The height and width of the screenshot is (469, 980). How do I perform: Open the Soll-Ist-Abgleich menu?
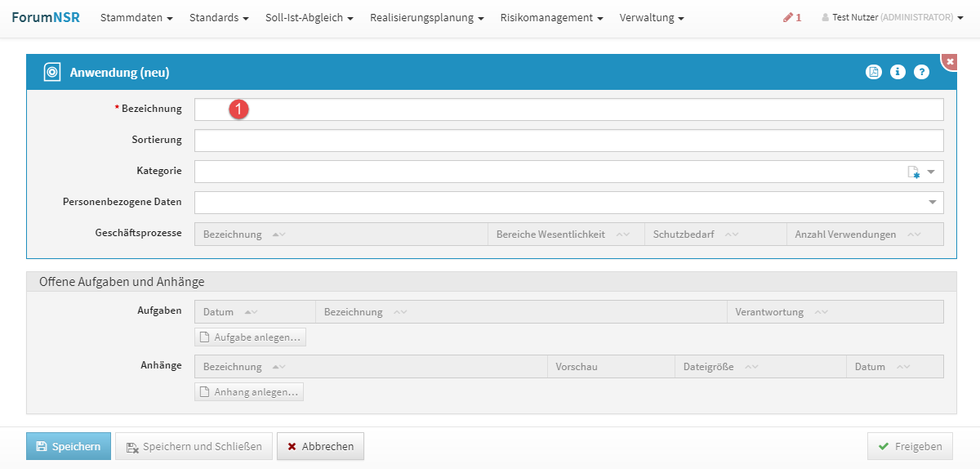[x=310, y=17]
